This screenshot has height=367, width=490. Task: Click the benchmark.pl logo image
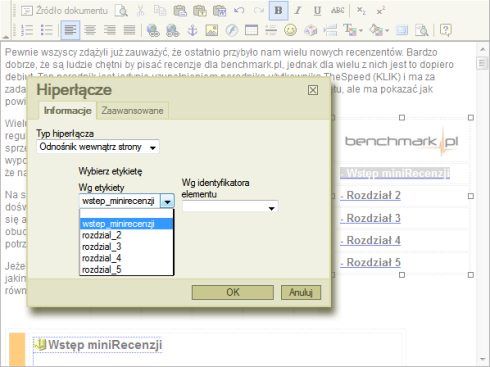coord(402,142)
